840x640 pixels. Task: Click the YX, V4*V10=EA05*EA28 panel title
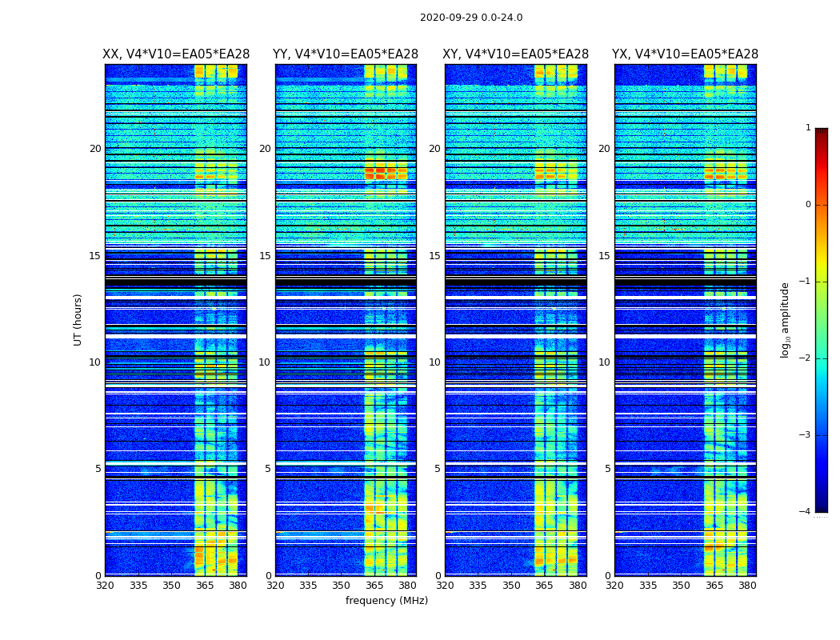click(x=685, y=54)
